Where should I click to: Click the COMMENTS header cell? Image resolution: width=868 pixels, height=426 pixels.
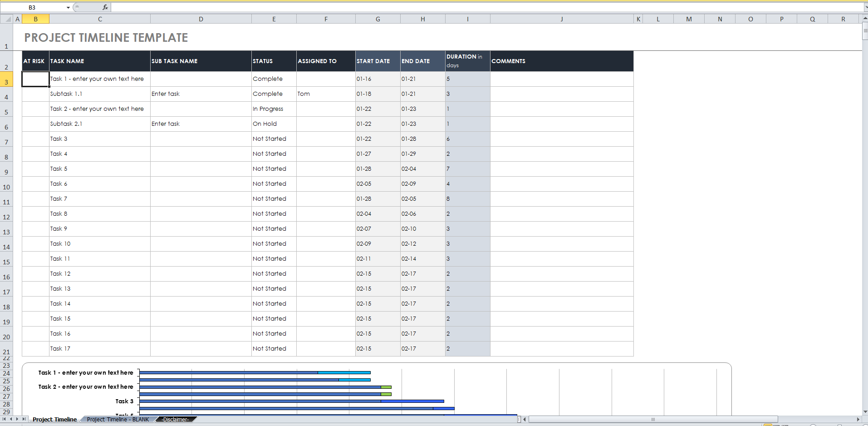click(562, 61)
